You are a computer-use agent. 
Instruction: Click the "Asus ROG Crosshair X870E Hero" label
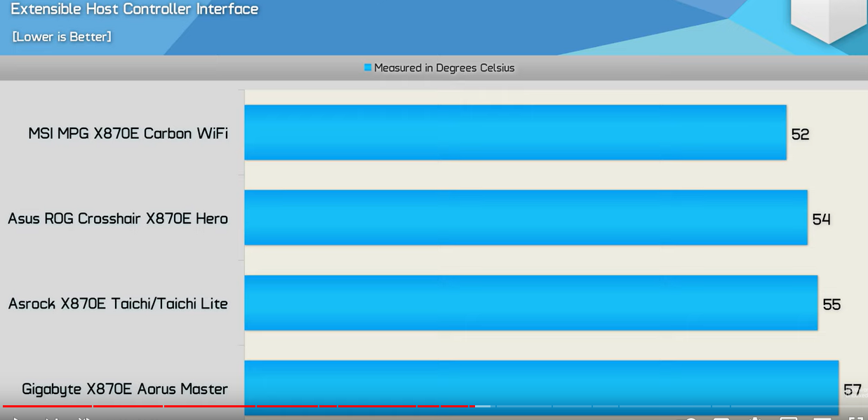click(x=118, y=219)
